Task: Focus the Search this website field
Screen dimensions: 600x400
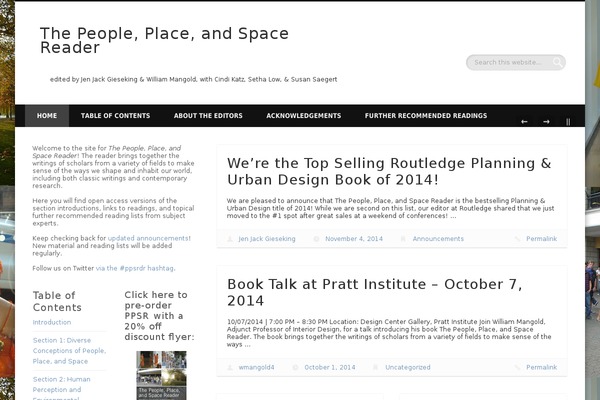Action: [x=515, y=62]
